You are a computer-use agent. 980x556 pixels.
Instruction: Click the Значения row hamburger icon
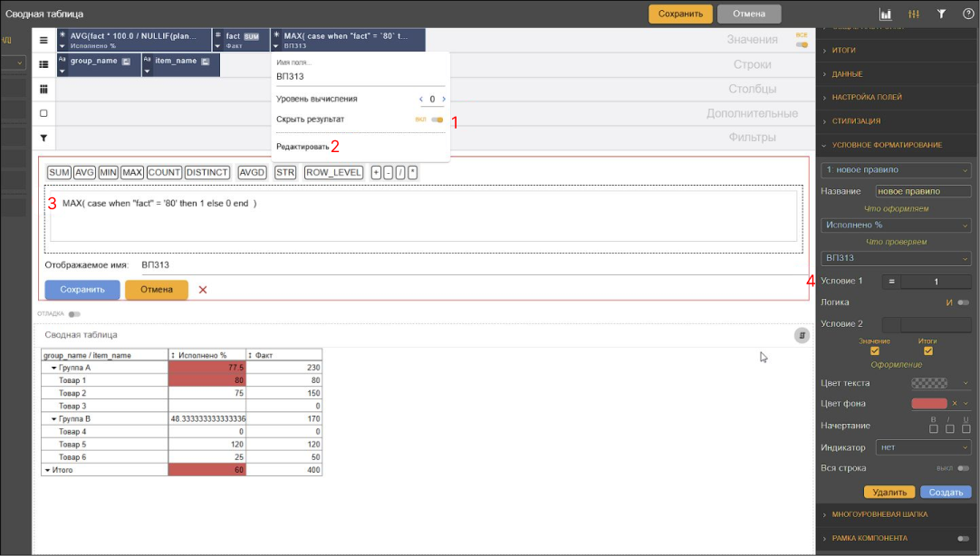[x=43, y=40]
